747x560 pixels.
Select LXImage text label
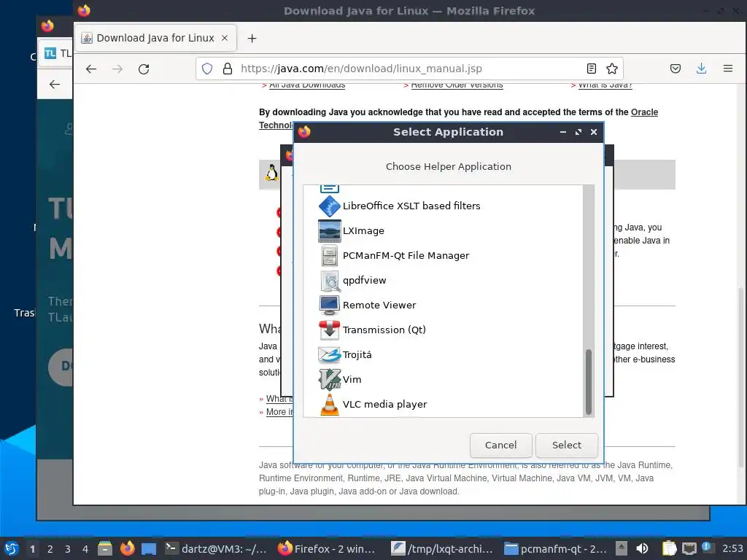(x=363, y=231)
